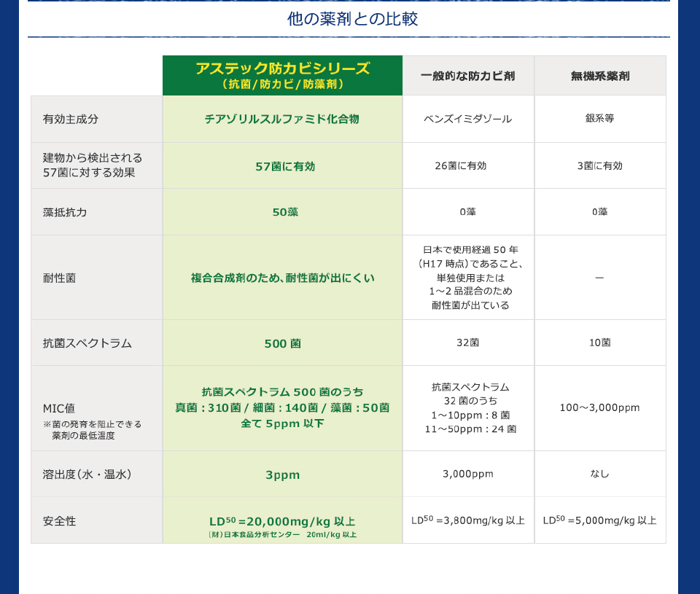Click the 銀系等 cell
This screenshot has width=700, height=594.
pos(600,119)
